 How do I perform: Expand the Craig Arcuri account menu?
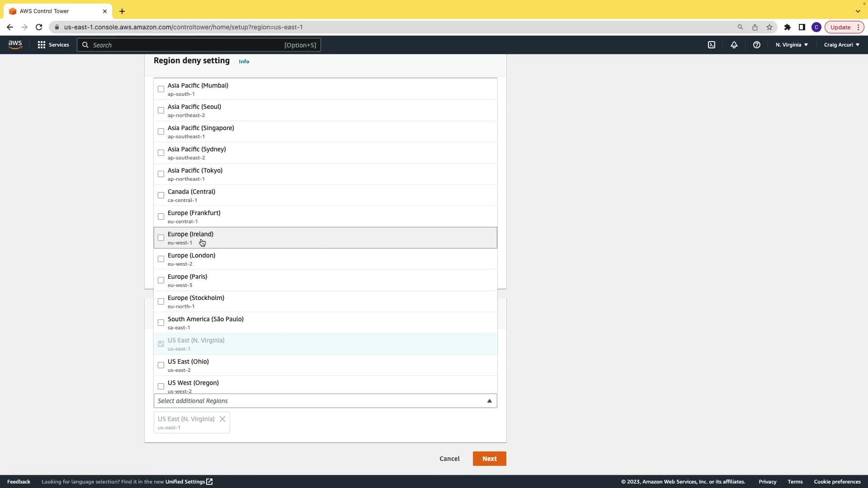click(841, 45)
